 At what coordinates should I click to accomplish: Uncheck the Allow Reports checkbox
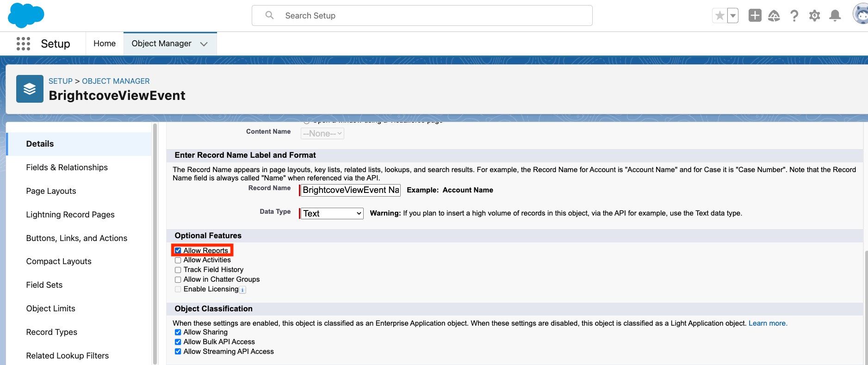pyautogui.click(x=178, y=251)
